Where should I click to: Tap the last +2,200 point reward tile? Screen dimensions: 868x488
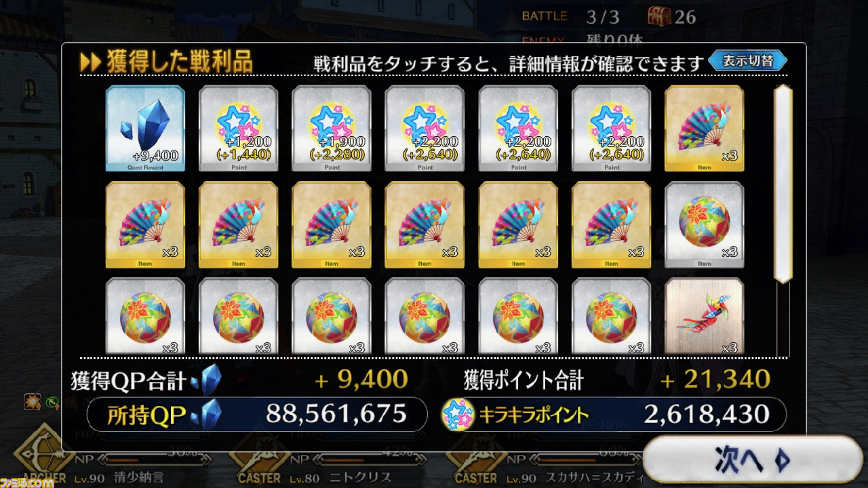611,128
